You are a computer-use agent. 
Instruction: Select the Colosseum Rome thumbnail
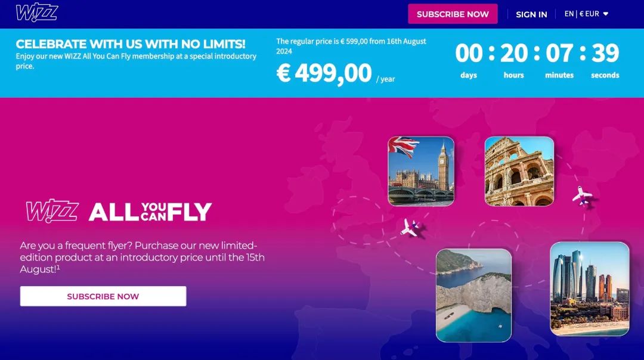[x=519, y=171]
